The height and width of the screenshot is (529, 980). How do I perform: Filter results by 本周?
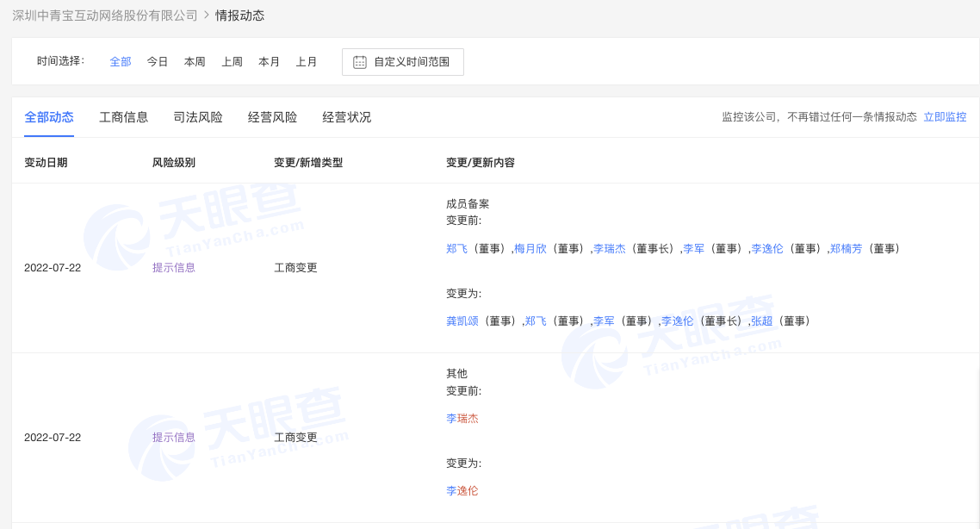195,62
